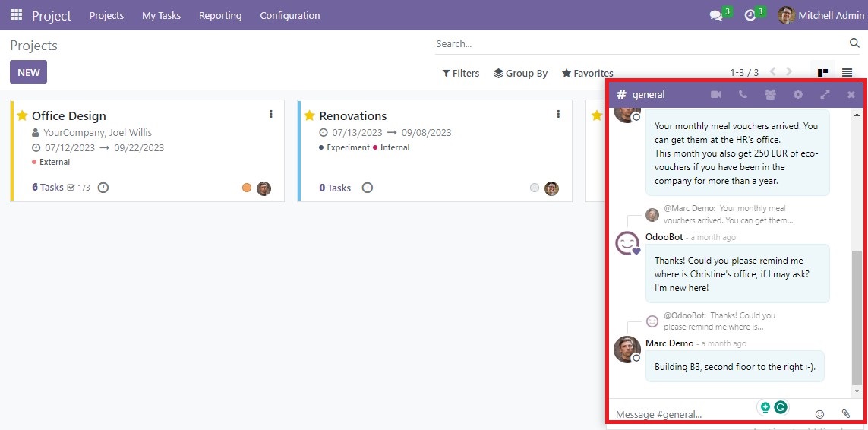Open the Configuration menu
This screenshot has height=430, width=868.
[x=290, y=15]
